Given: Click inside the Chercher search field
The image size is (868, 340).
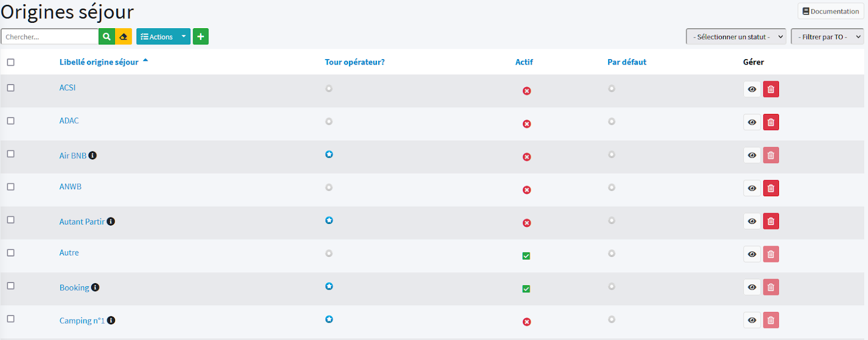Looking at the screenshot, I should pos(50,37).
